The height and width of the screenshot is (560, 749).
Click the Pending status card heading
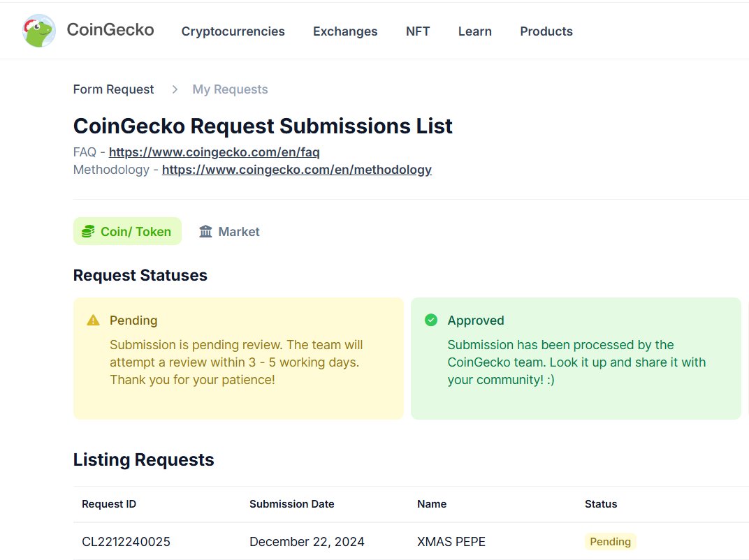click(133, 320)
